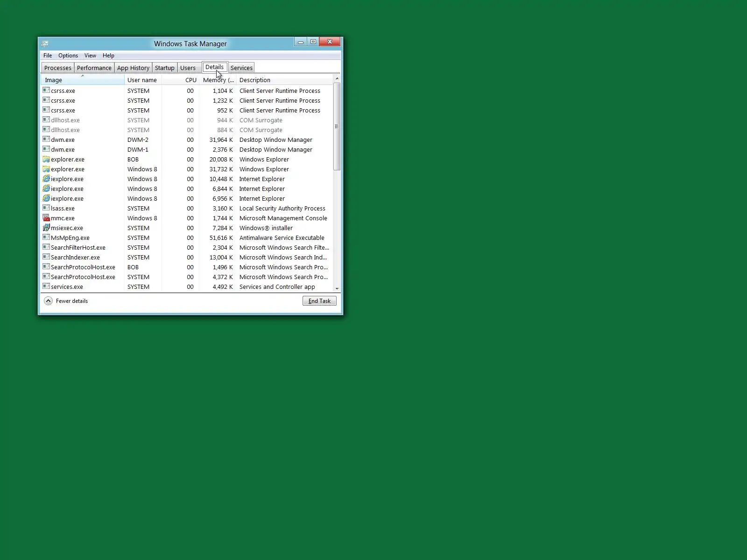Switch to the Users tab
The height and width of the screenshot is (560, 747).
click(188, 68)
